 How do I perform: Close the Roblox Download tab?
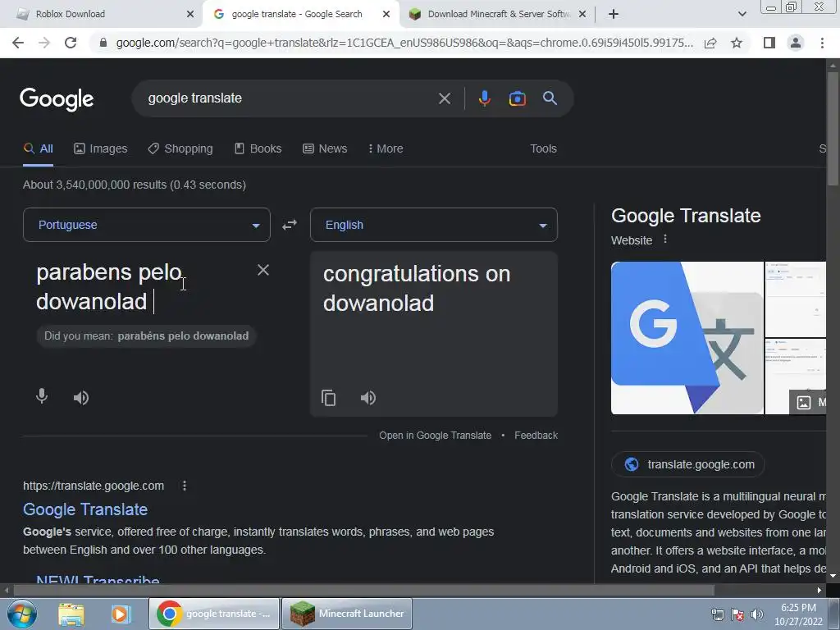click(x=190, y=14)
